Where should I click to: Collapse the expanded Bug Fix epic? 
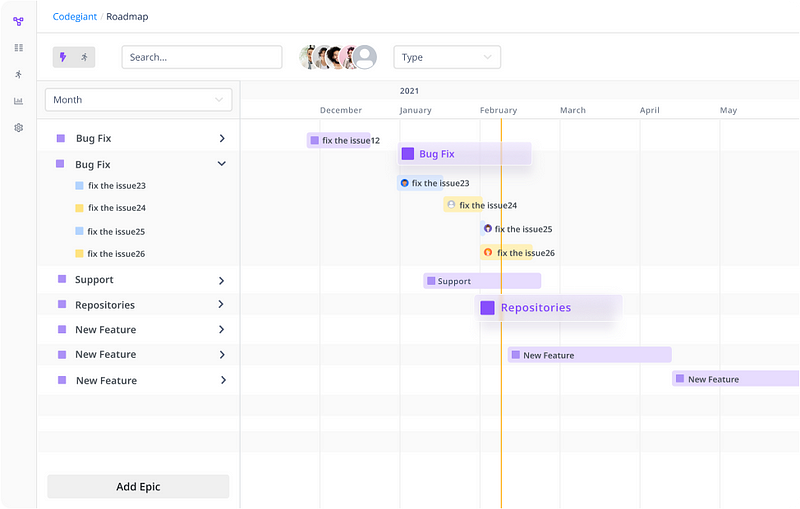(x=221, y=164)
